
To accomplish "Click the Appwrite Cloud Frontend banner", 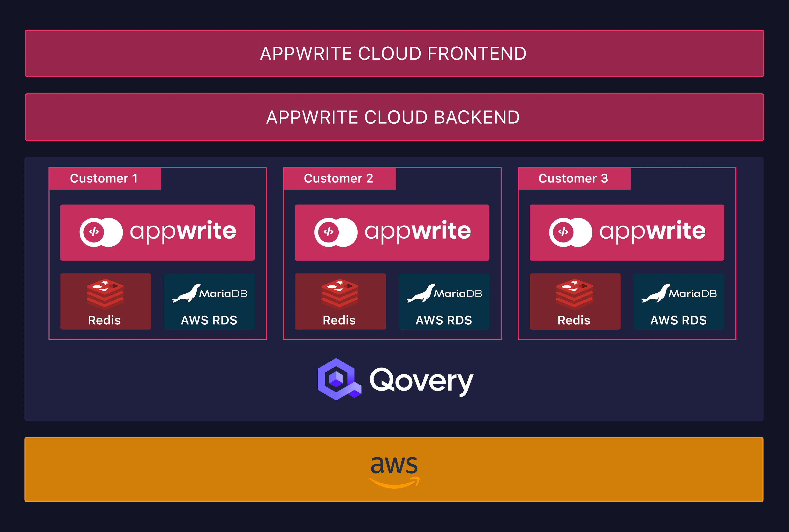I will tap(394, 54).
